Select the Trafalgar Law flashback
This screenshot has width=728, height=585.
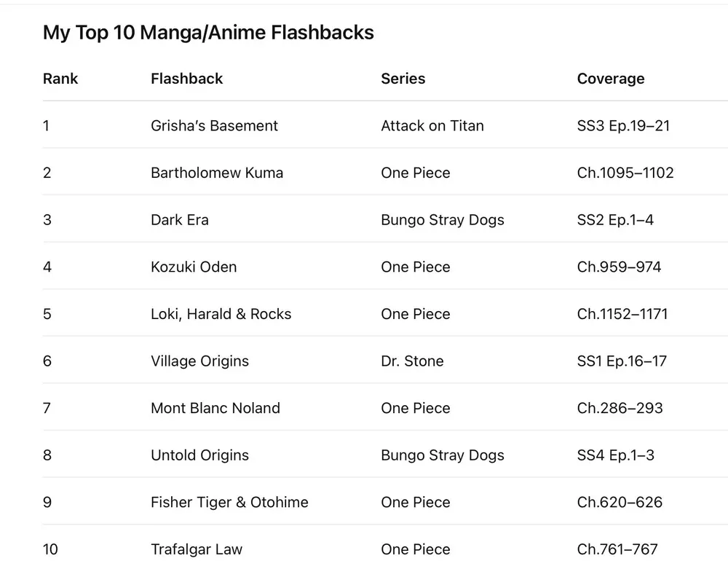tap(197, 549)
